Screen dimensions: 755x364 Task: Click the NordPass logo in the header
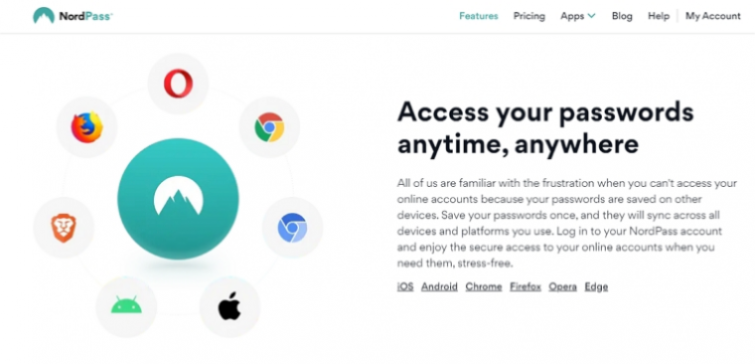[x=73, y=16]
